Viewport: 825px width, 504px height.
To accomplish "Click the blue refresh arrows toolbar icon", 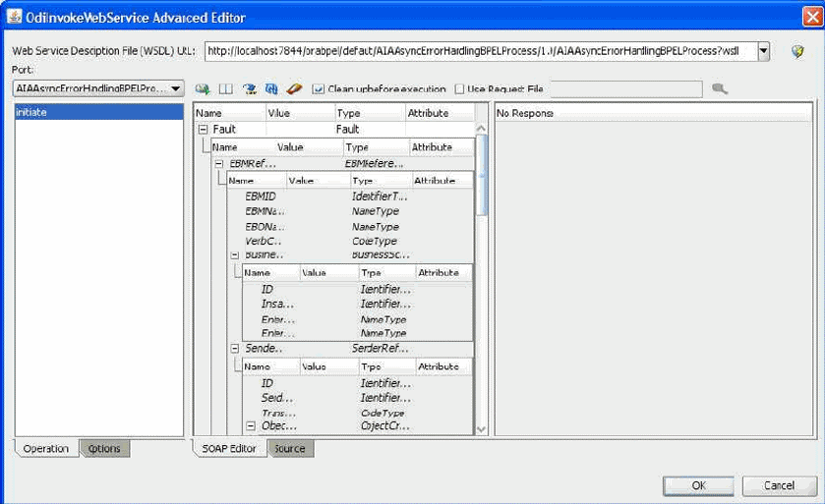I will click(x=271, y=88).
